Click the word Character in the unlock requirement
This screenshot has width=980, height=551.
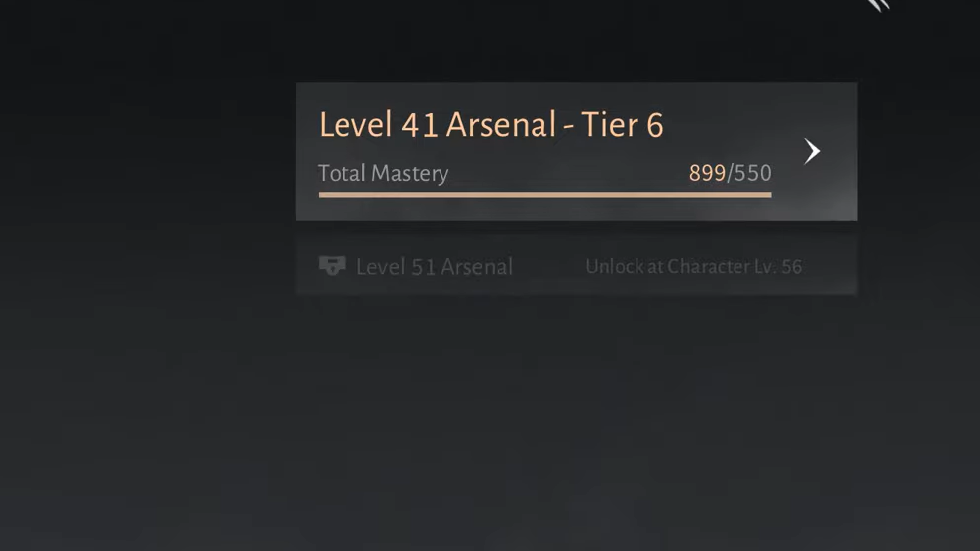(x=708, y=267)
